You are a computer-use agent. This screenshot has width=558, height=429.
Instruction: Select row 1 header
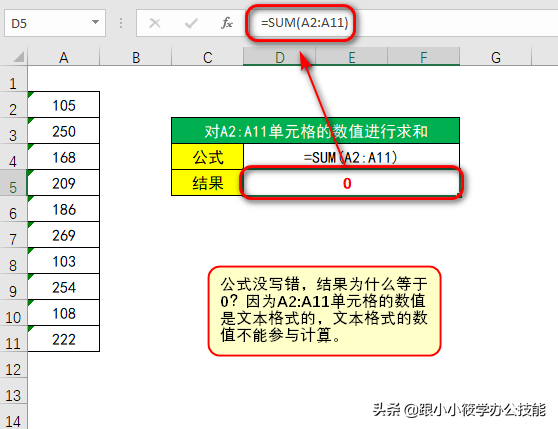coord(14,79)
